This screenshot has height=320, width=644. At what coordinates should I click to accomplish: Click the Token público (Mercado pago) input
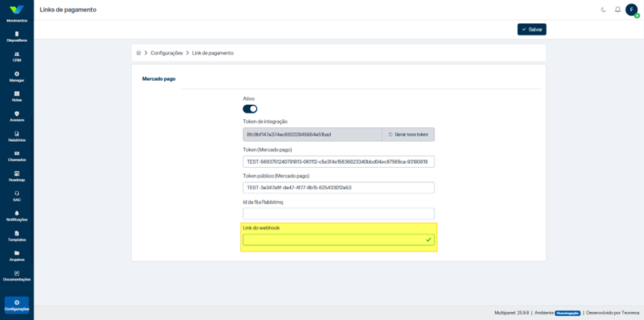tap(338, 188)
